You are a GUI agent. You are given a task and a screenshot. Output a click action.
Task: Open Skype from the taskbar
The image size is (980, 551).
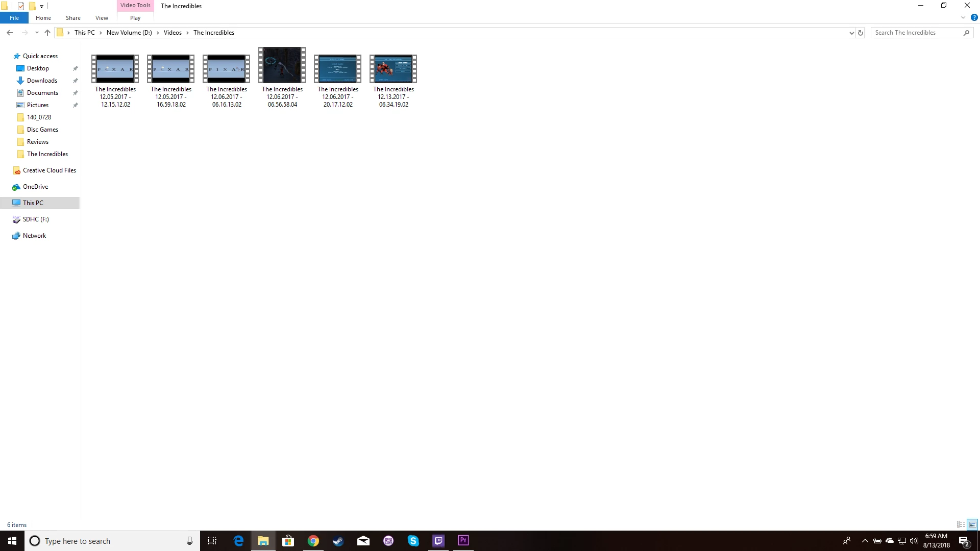[x=413, y=541]
